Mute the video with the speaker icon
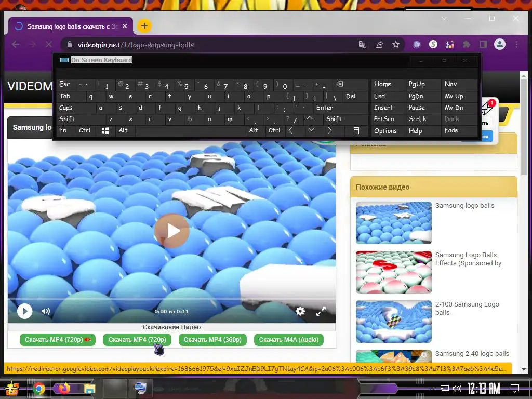The width and height of the screenshot is (532, 399). tap(46, 311)
